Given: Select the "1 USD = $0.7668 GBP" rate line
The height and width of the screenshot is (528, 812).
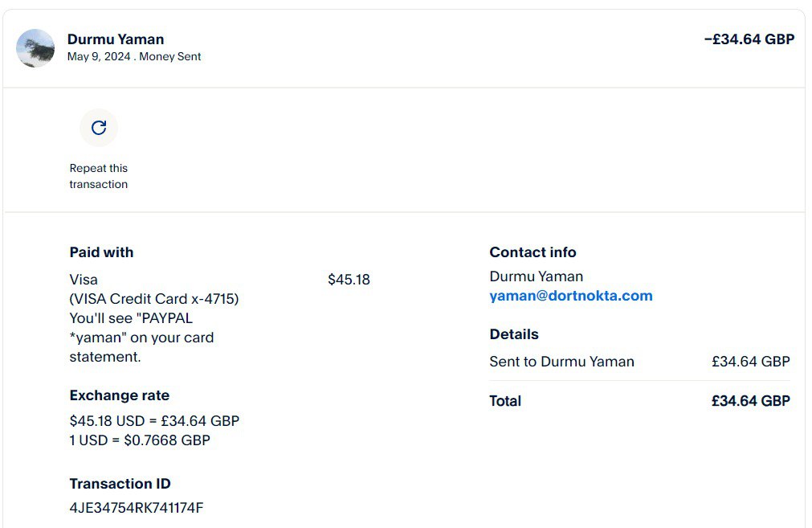Looking at the screenshot, I should (x=140, y=440).
